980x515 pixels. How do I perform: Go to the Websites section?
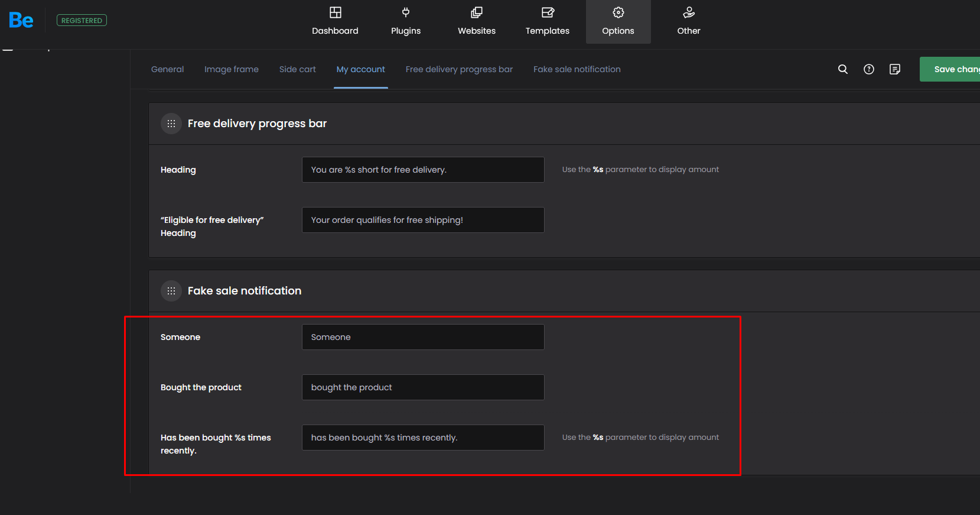click(x=476, y=21)
